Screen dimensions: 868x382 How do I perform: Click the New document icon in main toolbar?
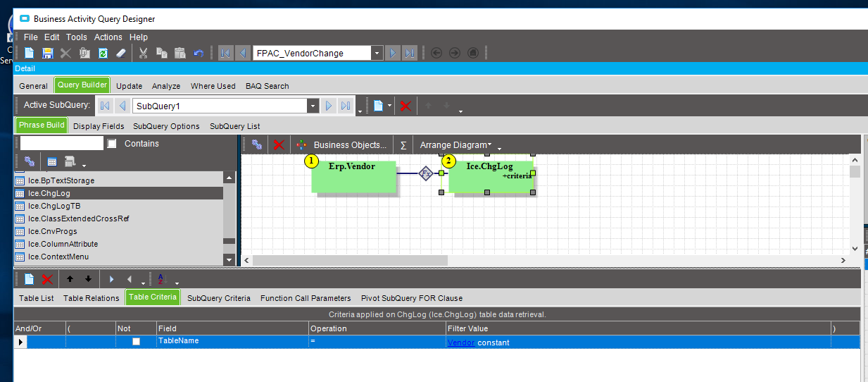click(x=30, y=53)
